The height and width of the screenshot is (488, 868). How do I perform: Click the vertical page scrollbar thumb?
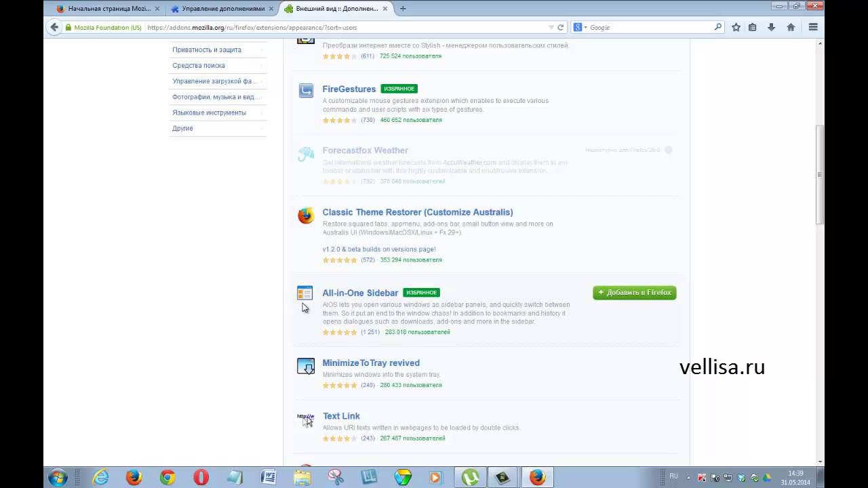[820, 174]
